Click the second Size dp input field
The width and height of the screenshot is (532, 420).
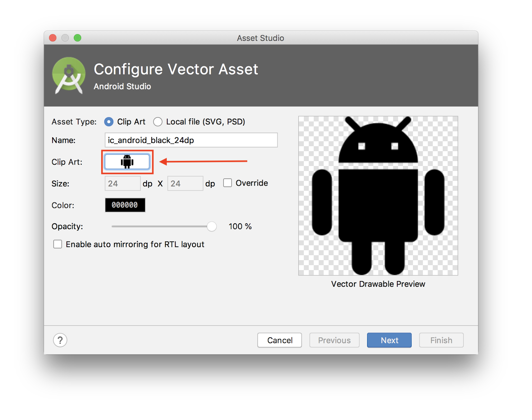point(185,183)
